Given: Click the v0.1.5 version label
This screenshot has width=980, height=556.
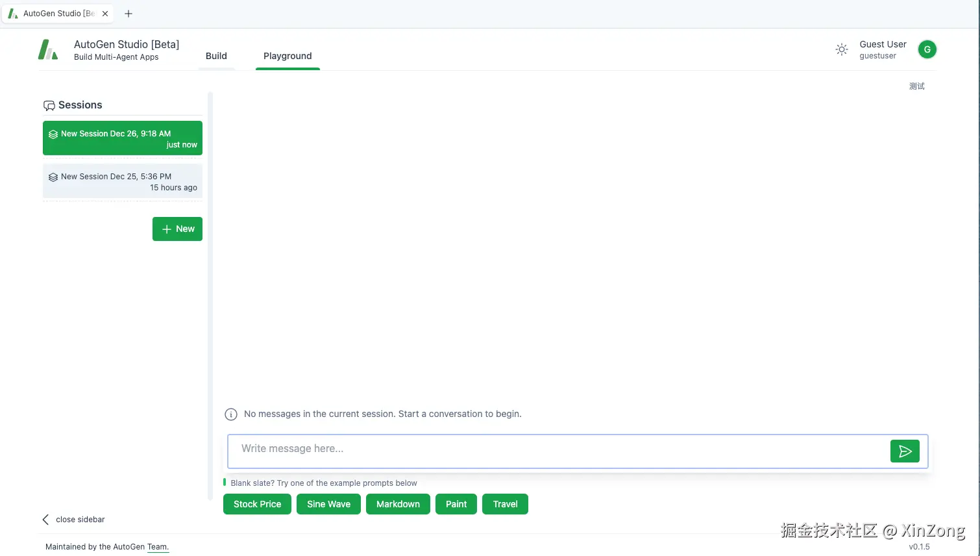Looking at the screenshot, I should 919,547.
